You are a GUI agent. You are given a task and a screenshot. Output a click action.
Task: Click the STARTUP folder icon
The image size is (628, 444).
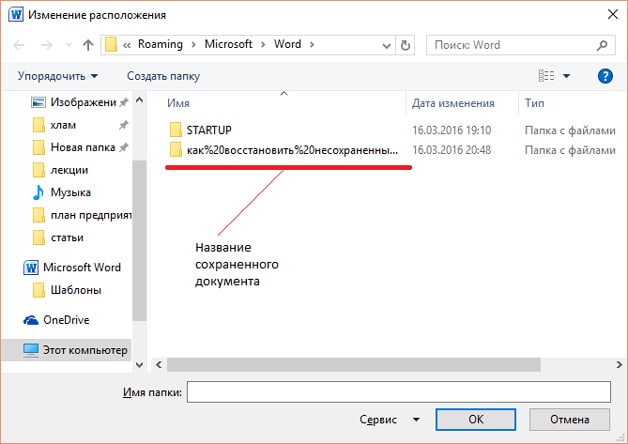coord(175,130)
